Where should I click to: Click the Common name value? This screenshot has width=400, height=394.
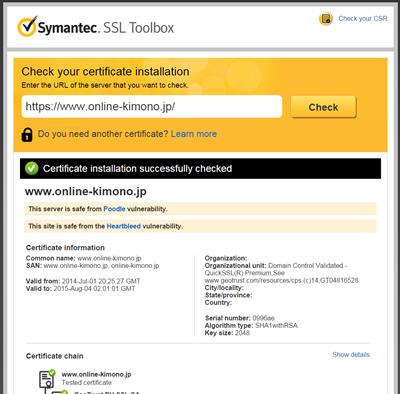pyautogui.click(x=109, y=258)
